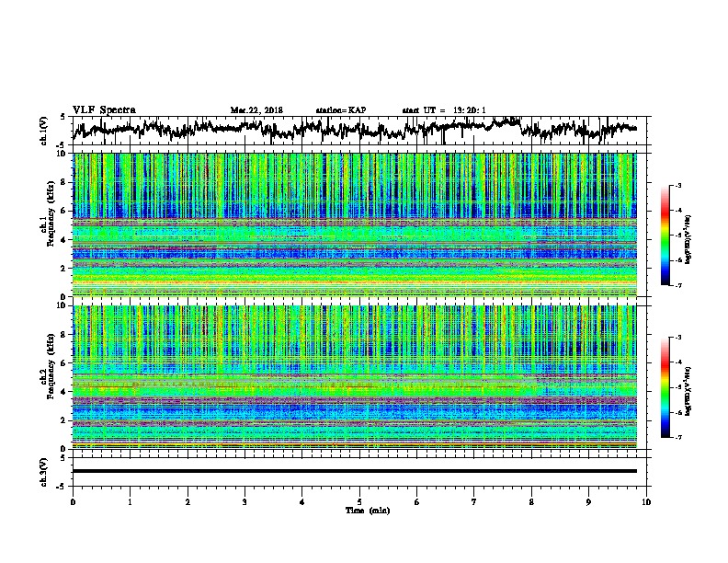The height and width of the screenshot is (563, 728).
Task: Click the ch.1 spectrogram panel
Action: pyautogui.click(x=355, y=224)
